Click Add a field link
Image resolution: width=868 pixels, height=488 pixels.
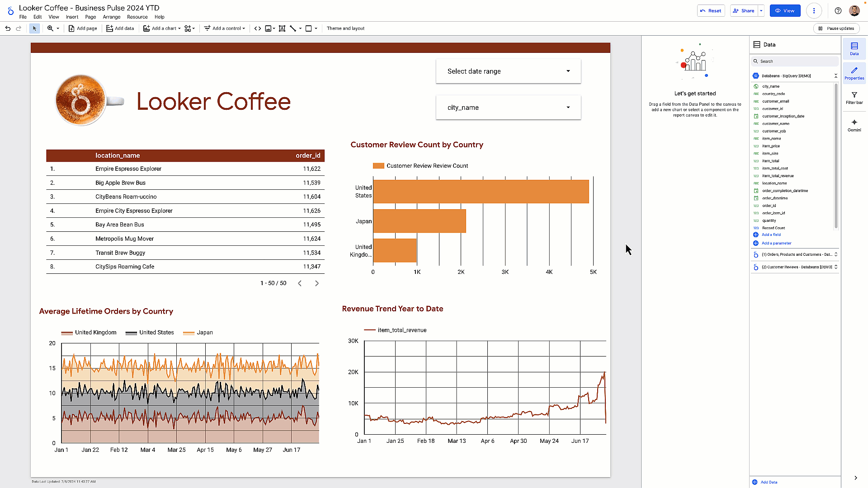click(771, 235)
